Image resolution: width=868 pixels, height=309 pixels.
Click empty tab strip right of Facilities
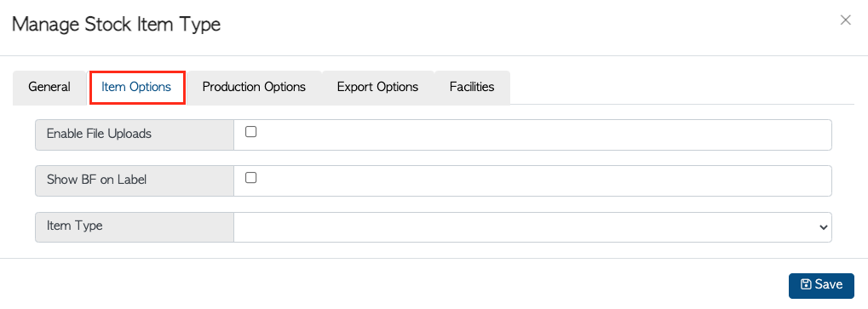681,88
